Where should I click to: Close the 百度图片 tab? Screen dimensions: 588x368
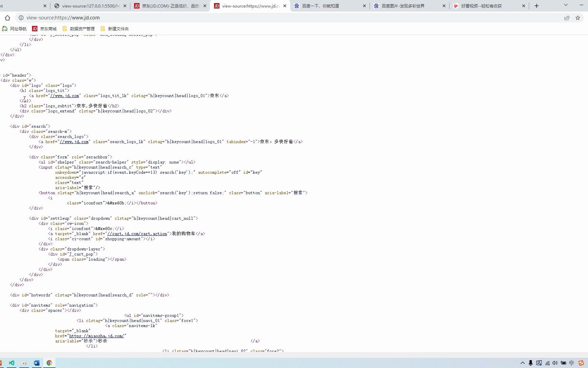pos(444,6)
